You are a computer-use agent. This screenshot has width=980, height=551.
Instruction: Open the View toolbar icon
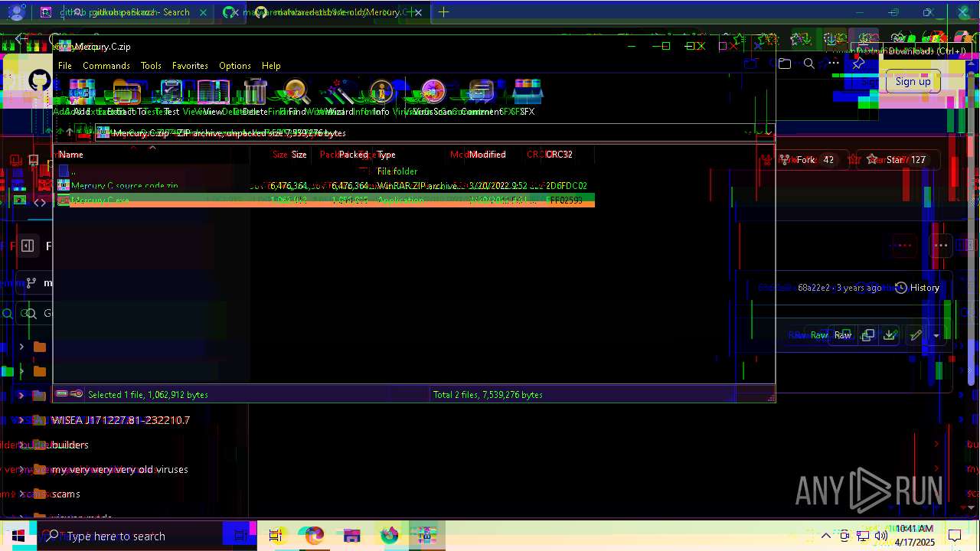(x=213, y=97)
